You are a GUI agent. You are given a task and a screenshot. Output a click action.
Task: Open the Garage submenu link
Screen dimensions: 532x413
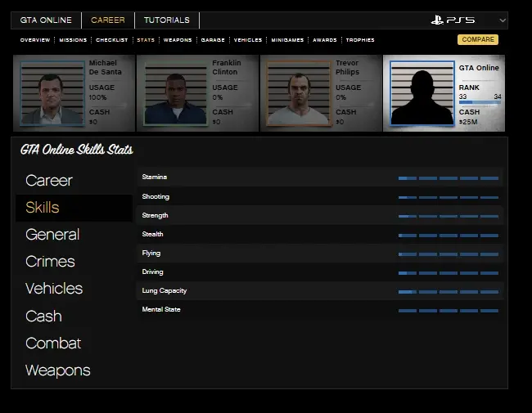click(x=213, y=40)
